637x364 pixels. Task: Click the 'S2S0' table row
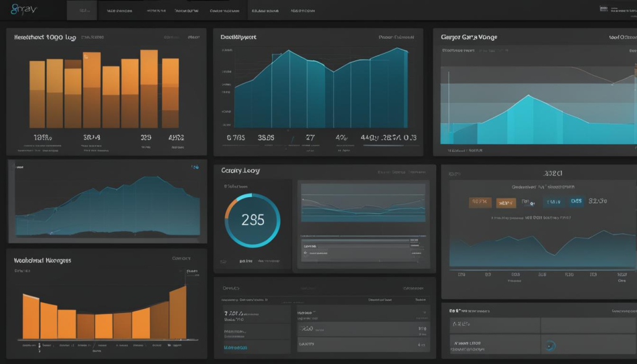[x=363, y=329]
